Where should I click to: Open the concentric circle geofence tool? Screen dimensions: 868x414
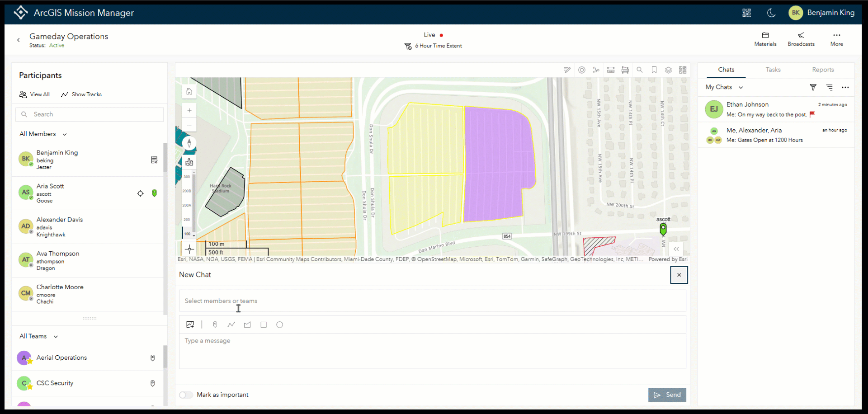(x=582, y=70)
